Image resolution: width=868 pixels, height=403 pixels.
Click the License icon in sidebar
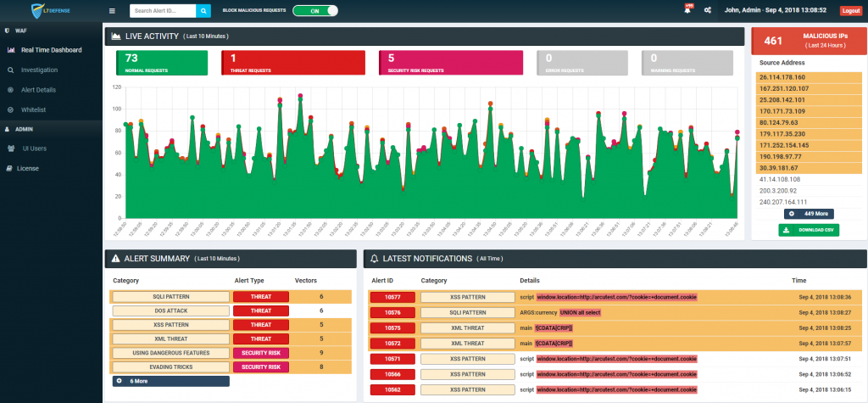point(8,168)
